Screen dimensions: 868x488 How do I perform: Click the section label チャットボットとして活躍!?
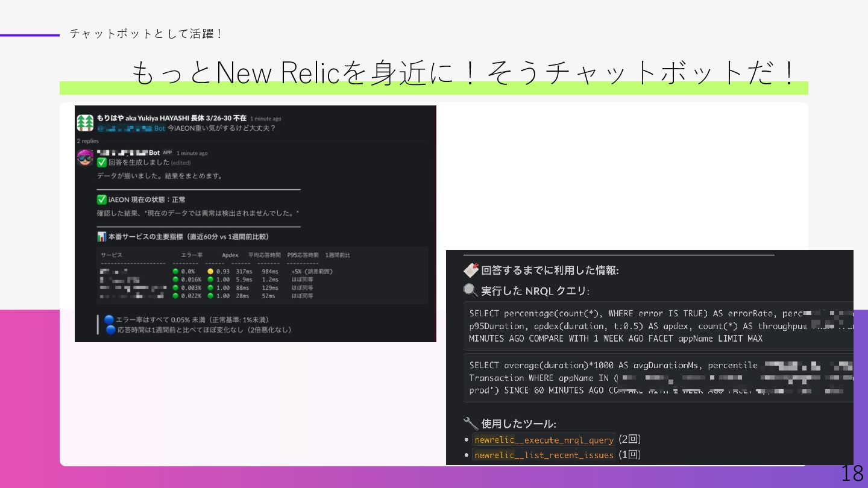coord(146,34)
